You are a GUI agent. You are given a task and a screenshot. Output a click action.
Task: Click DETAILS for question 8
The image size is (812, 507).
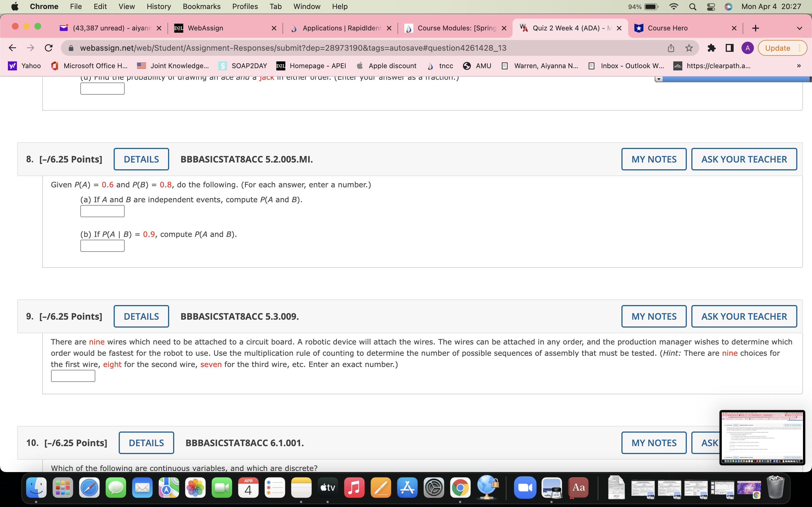pos(141,159)
